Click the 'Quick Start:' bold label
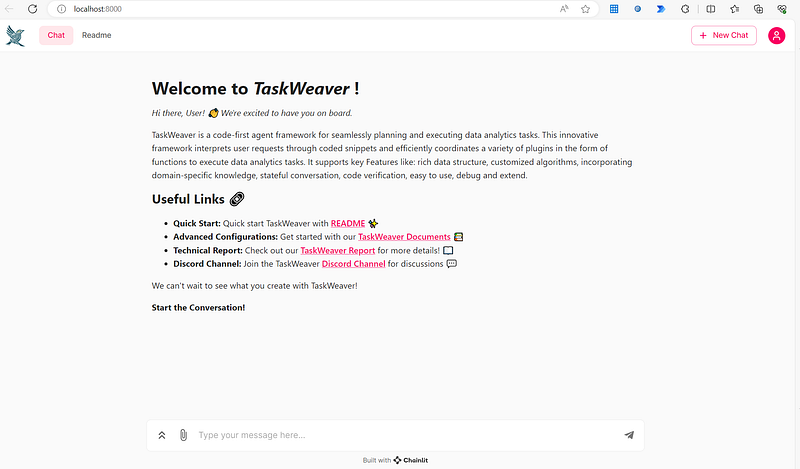Screen dimensions: 800x469 pos(197,224)
